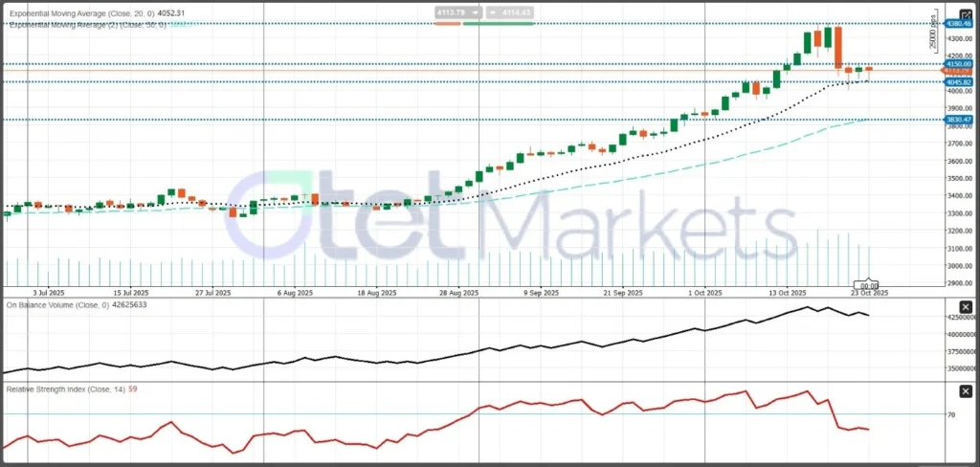The image size is (980, 467).
Task: Click the 1 Oct 2025 date label
Action: (708, 292)
